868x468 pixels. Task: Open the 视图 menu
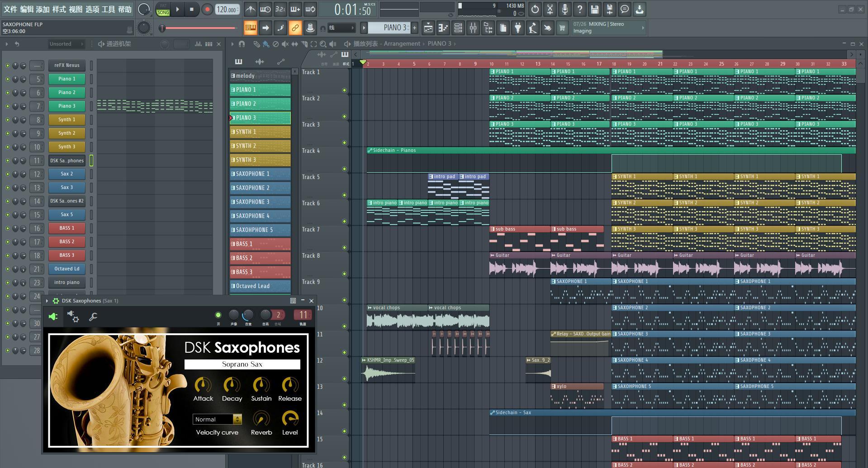tap(76, 9)
